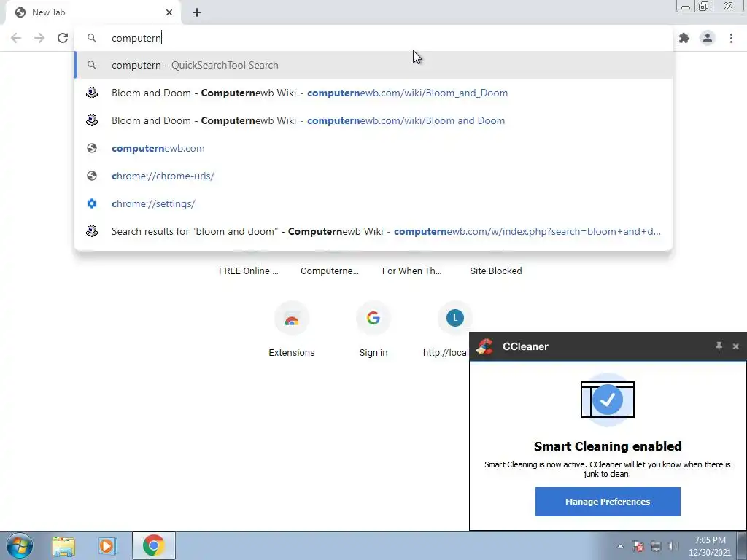Pin the CCleaner notification
747x560 pixels.
[719, 346]
